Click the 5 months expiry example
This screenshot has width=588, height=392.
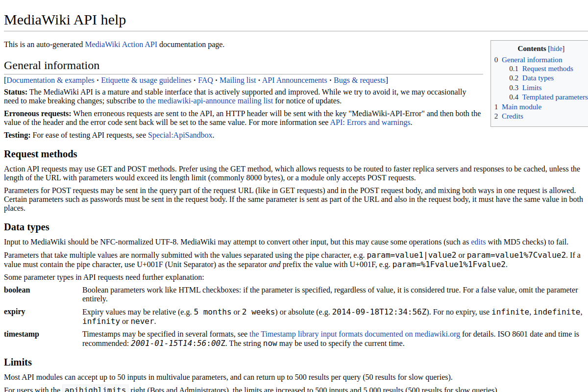(213, 312)
